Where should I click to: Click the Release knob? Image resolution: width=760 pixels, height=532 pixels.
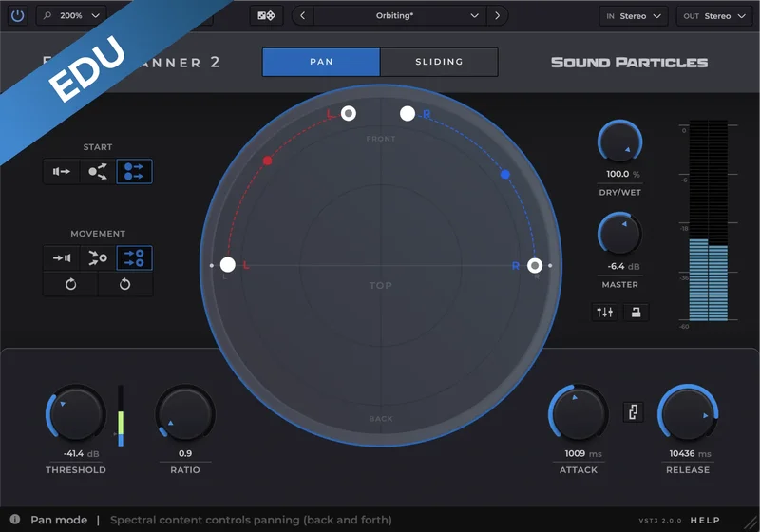tap(688, 414)
